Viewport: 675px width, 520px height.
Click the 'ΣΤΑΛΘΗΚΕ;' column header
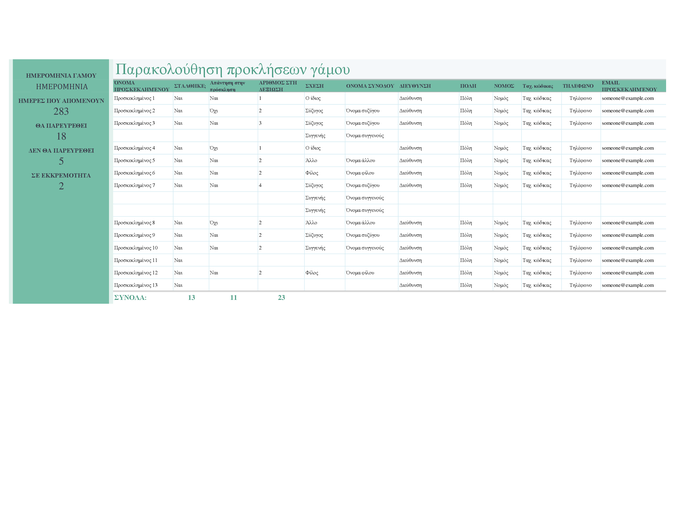tap(190, 86)
